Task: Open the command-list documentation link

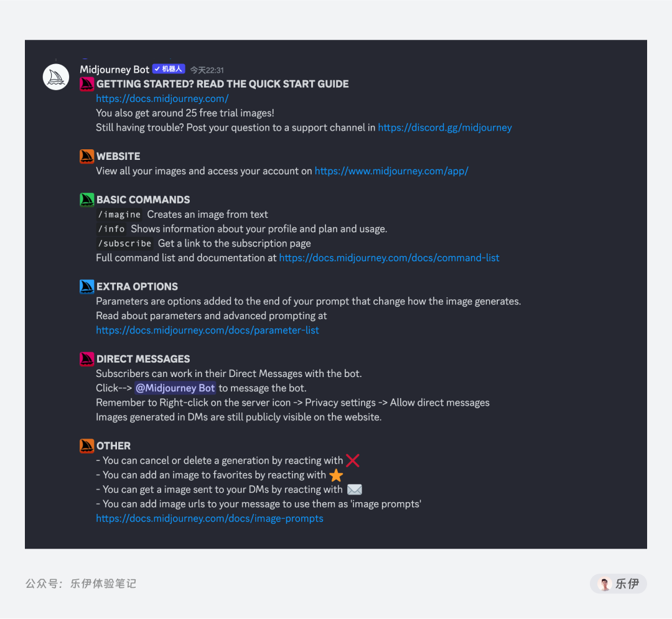Action: point(389,258)
